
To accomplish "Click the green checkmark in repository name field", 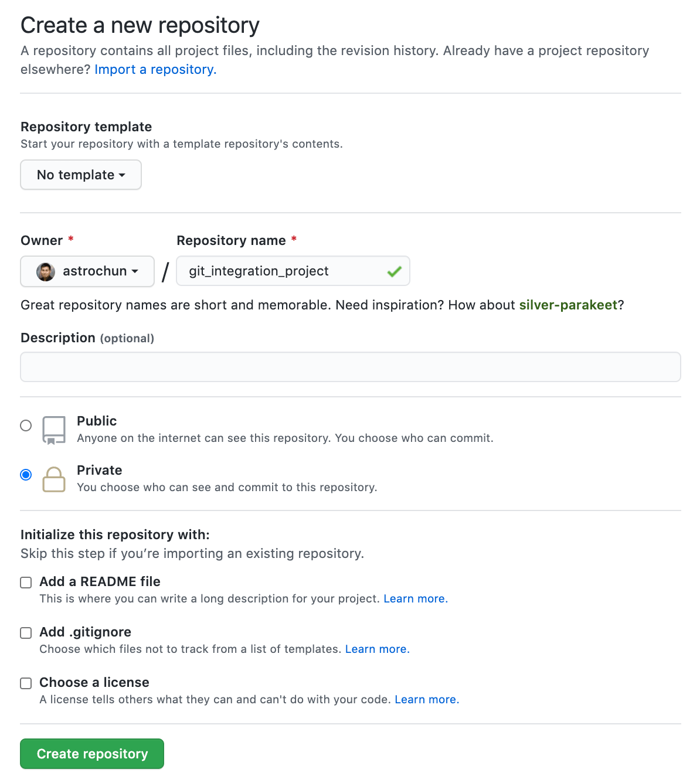I will point(393,271).
